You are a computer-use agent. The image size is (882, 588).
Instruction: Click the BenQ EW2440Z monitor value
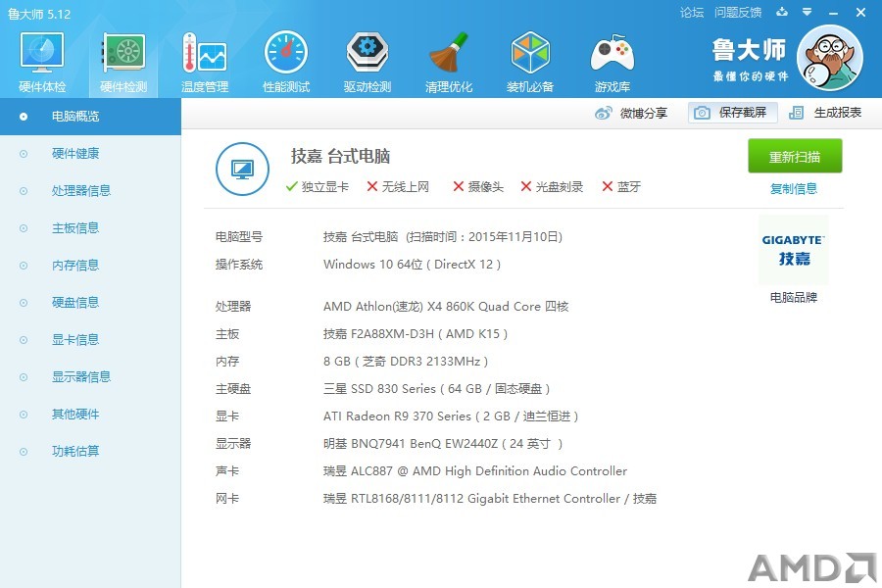pyautogui.click(x=443, y=443)
